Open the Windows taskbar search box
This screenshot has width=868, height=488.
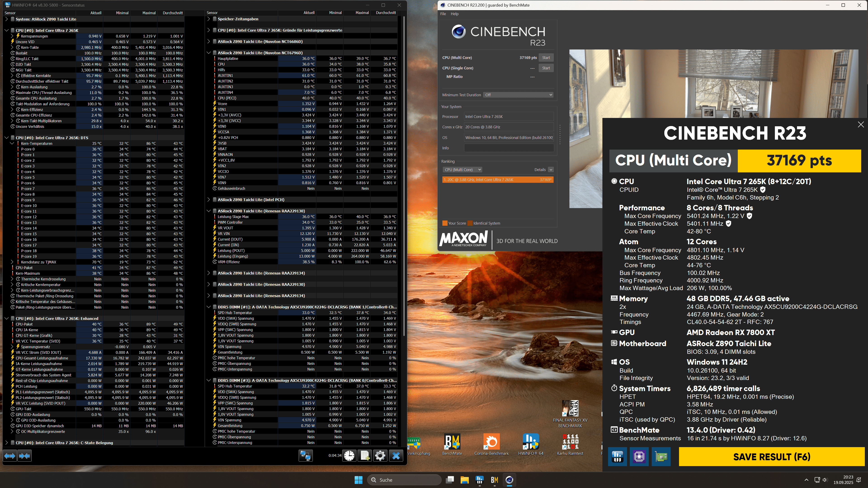click(404, 480)
